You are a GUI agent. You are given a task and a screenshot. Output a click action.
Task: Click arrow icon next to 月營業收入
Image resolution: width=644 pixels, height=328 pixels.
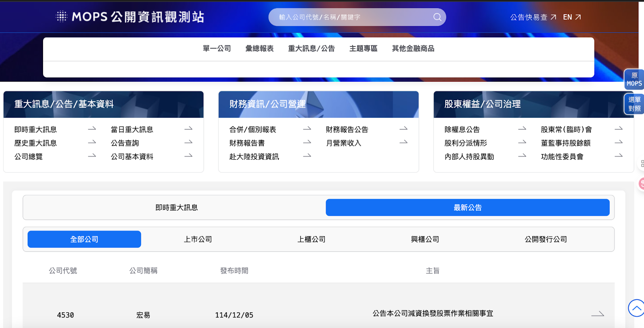[403, 142]
